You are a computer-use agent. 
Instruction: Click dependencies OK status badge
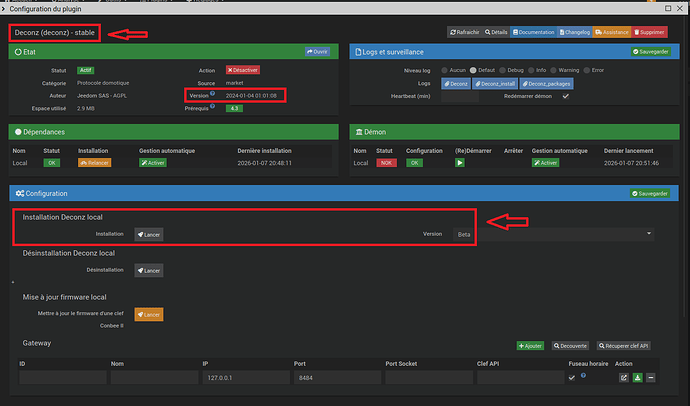coord(51,163)
